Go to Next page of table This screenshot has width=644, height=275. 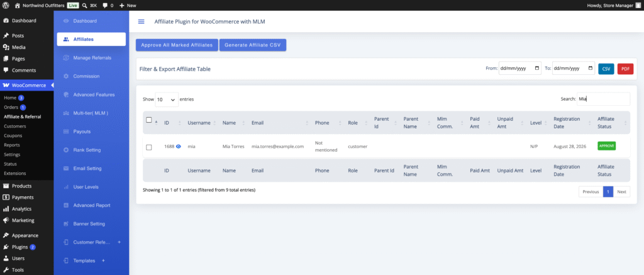pos(622,191)
